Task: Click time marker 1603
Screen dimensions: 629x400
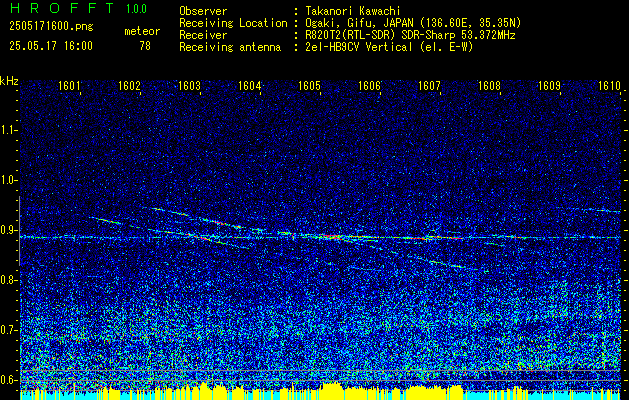Action: click(x=189, y=85)
